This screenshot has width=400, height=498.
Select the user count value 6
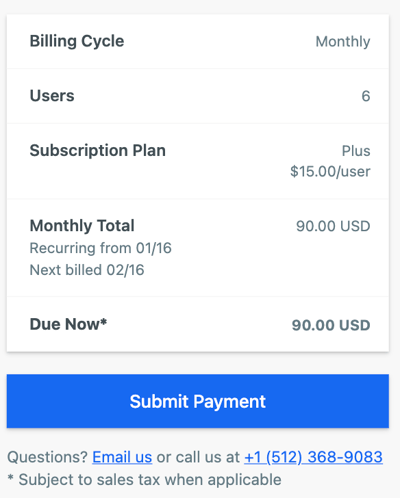coord(366,96)
